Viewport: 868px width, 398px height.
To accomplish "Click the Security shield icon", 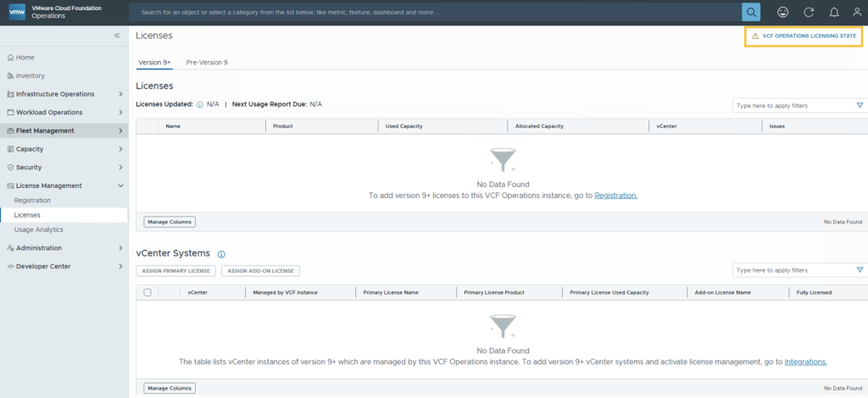I will pos(10,168).
